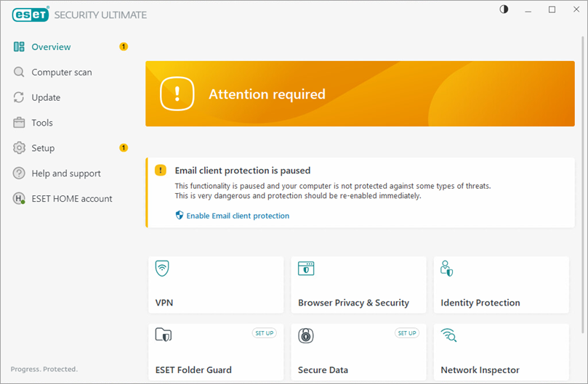Click the ESET Folder Guard icon
The height and width of the screenshot is (384, 588).
coord(163,335)
